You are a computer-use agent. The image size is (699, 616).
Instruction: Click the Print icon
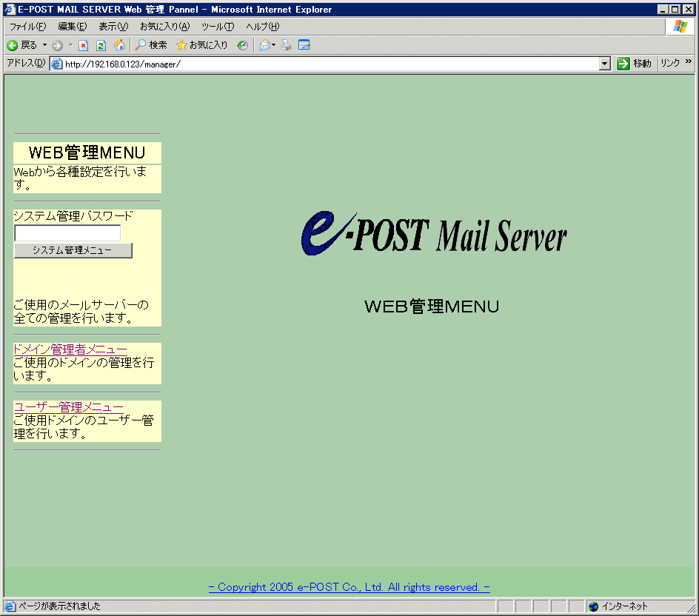point(287,45)
